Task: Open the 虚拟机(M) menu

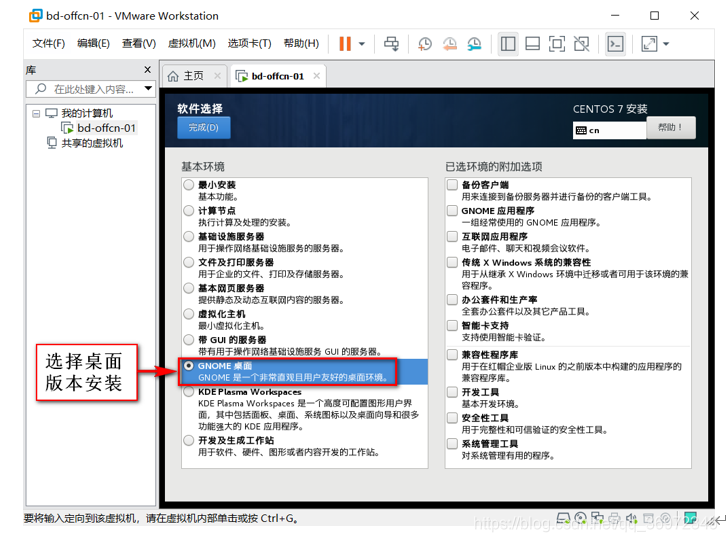Action: 191,44
